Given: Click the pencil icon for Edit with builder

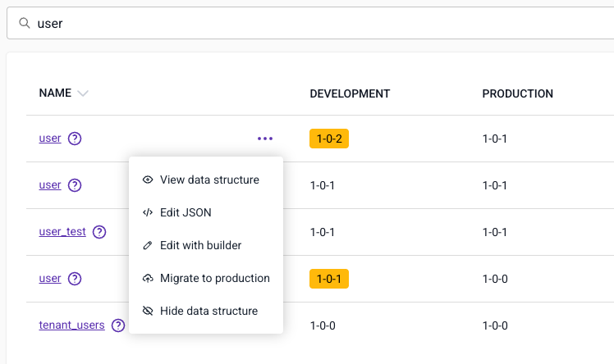Looking at the screenshot, I should pyautogui.click(x=148, y=245).
